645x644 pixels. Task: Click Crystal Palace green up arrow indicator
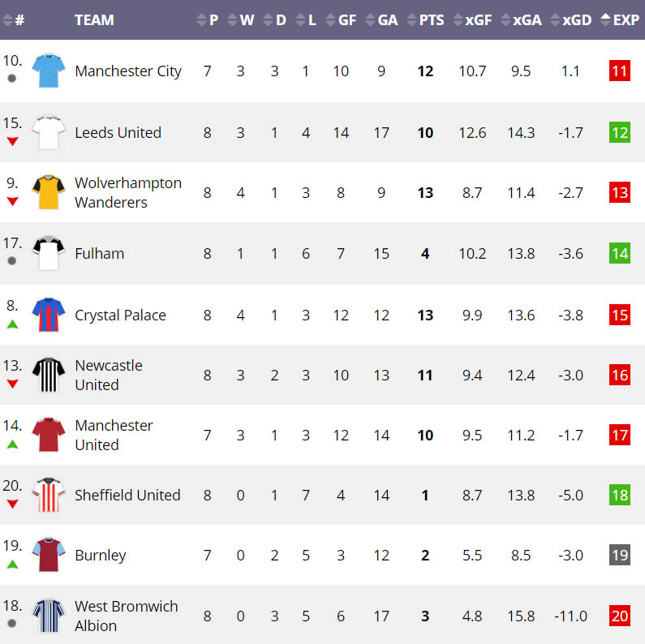point(12,324)
